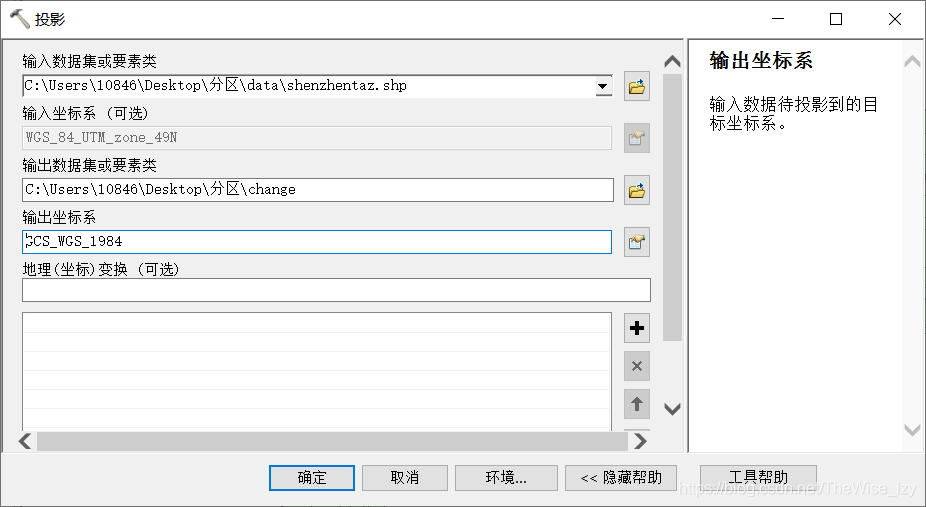Click the hammer tool icon in title bar
This screenshot has width=926, height=507.
coord(19,19)
